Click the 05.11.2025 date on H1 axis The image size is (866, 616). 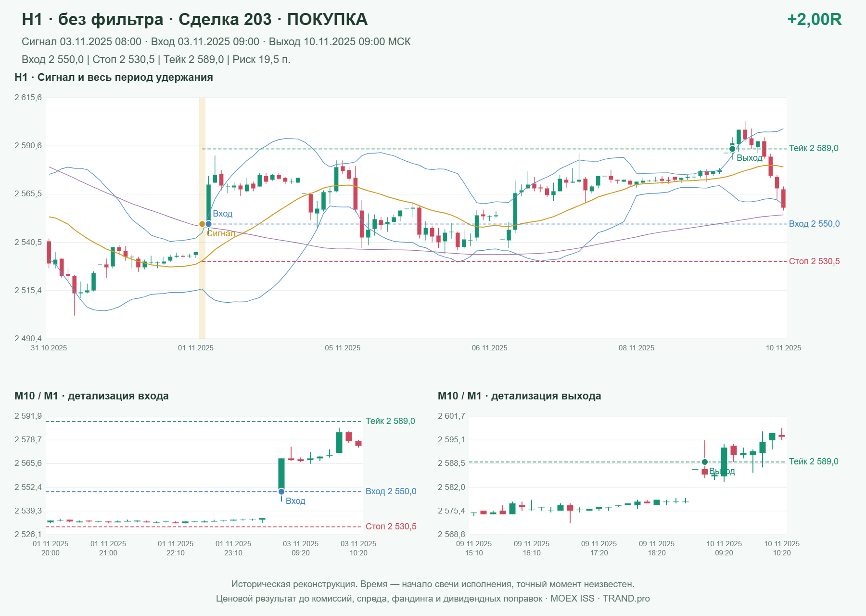tap(343, 348)
